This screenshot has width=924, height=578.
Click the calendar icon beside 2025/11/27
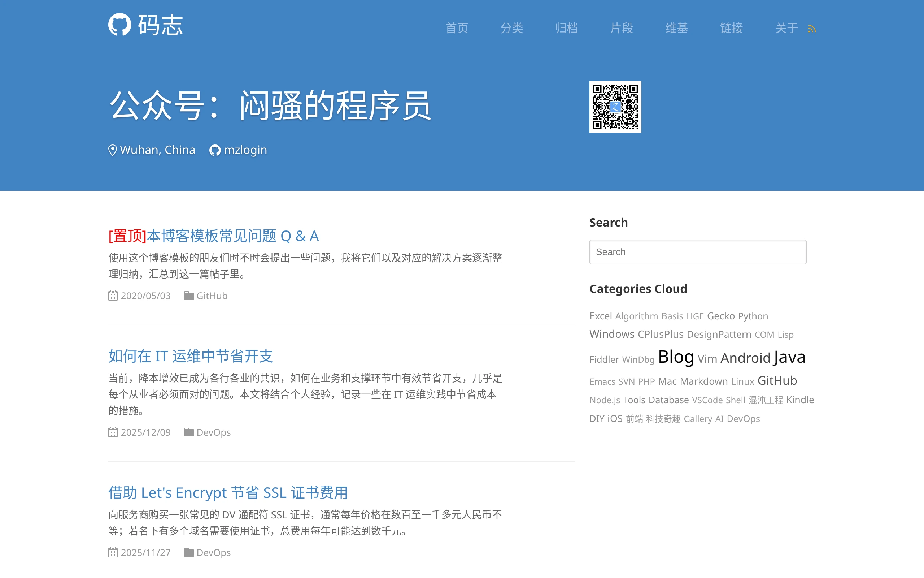coord(113,552)
